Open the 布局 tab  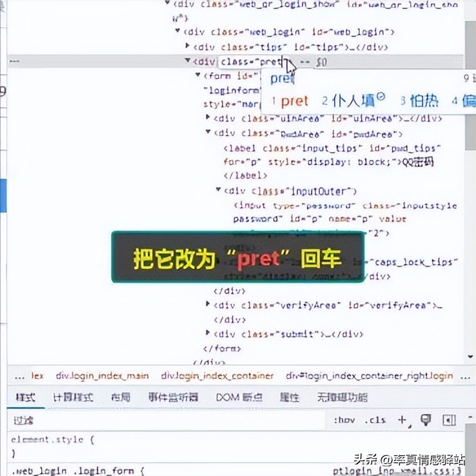point(121,397)
